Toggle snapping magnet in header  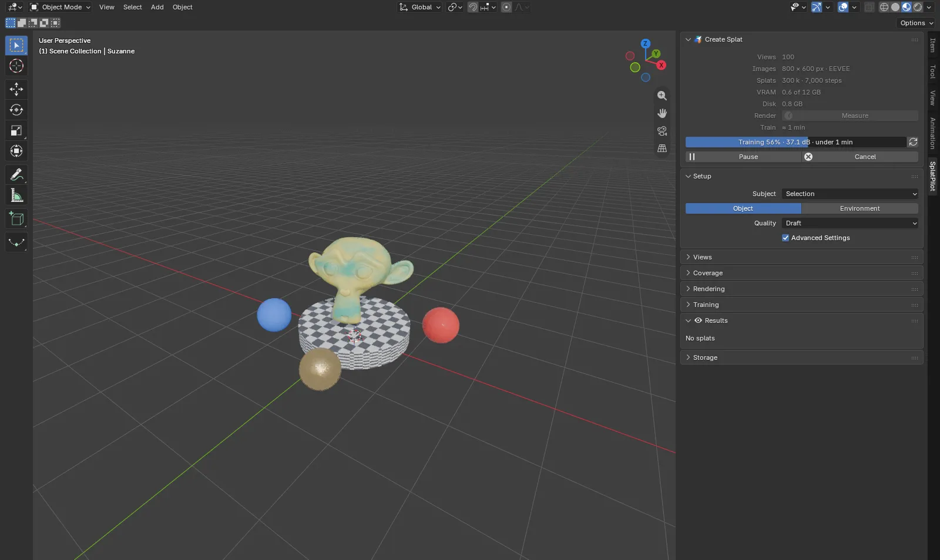pos(473,7)
